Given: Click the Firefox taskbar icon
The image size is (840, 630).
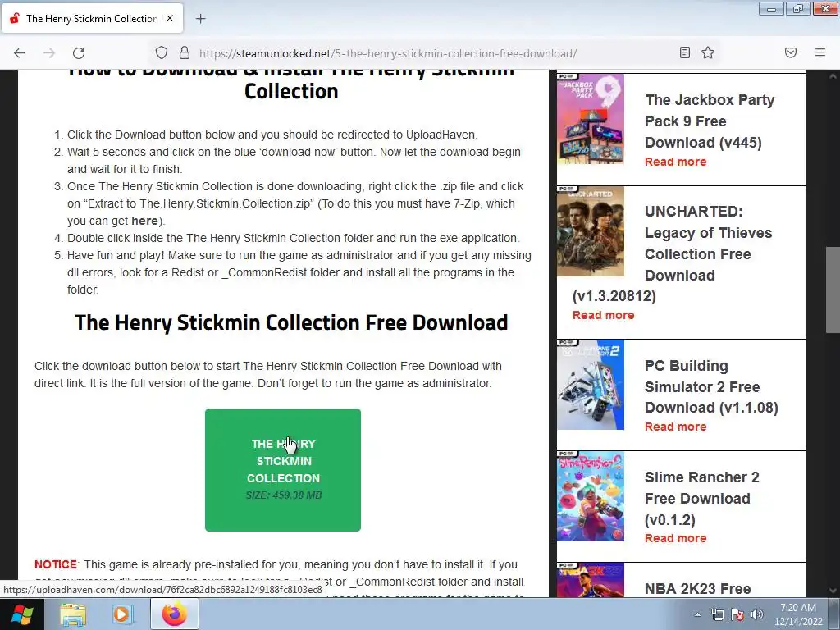Looking at the screenshot, I should [x=174, y=614].
